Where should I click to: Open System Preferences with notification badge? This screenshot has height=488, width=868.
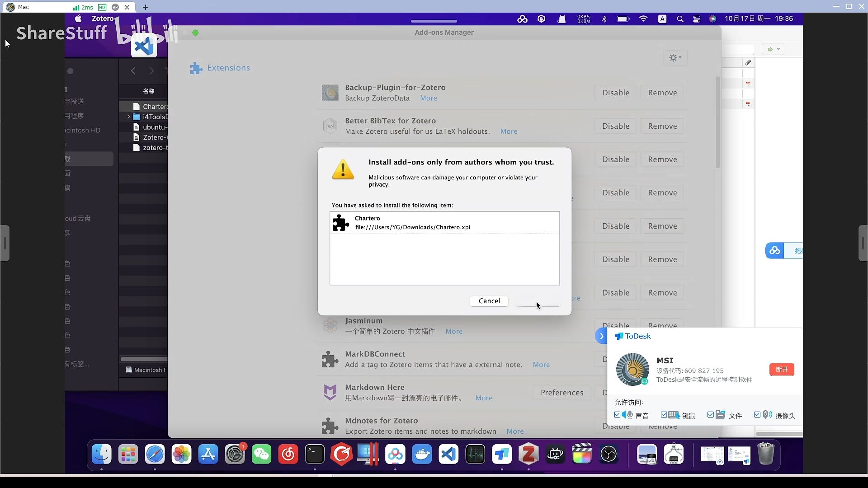(x=235, y=454)
